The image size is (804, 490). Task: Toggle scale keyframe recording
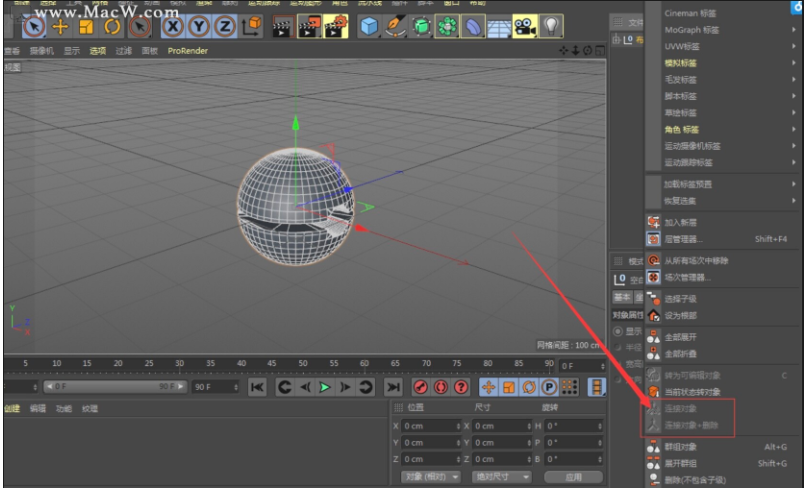pyautogui.click(x=508, y=387)
